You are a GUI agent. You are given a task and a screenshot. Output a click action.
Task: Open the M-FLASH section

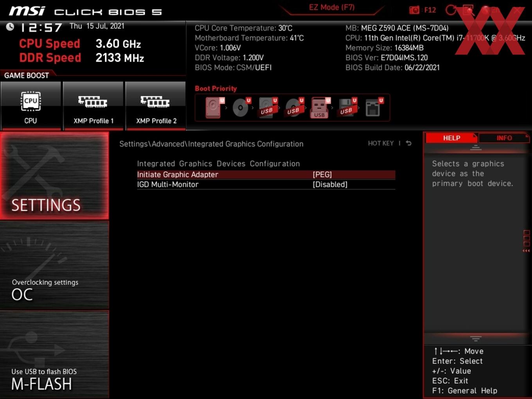click(54, 354)
